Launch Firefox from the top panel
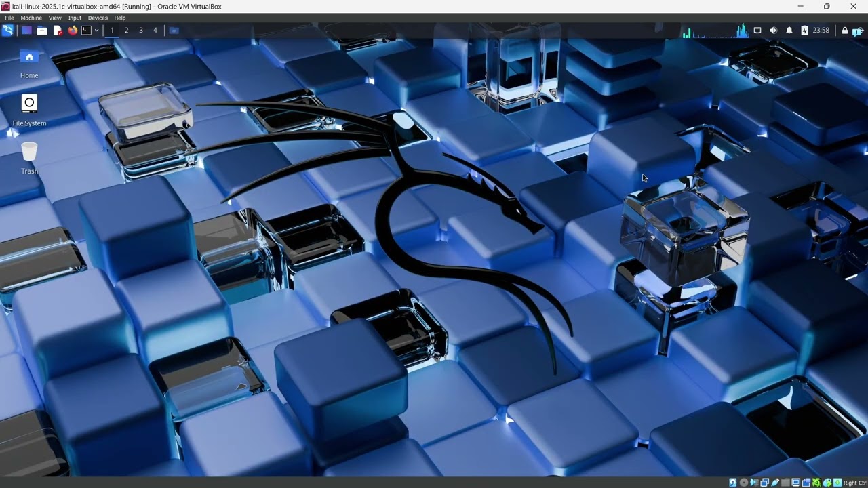Screen dimensions: 868x488 click(73, 30)
